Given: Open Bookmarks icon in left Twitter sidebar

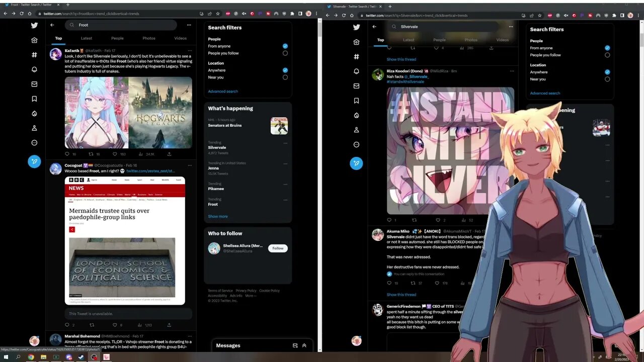Looking at the screenshot, I should click(x=34, y=99).
